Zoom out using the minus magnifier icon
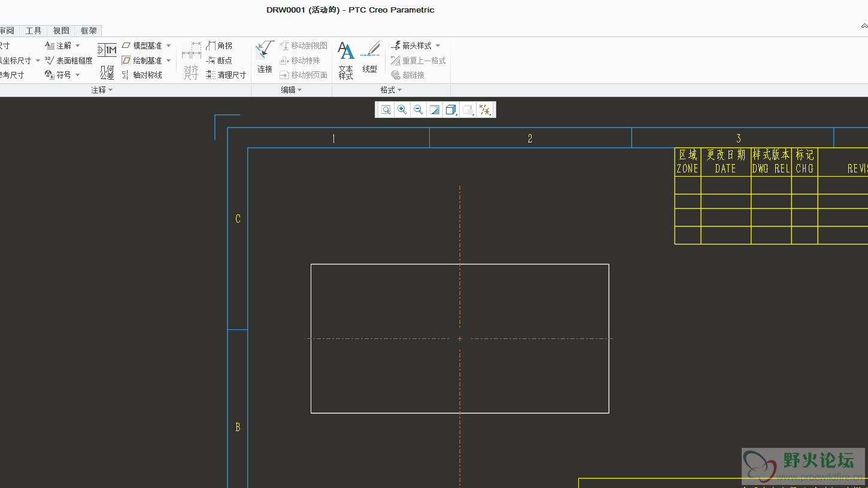868x488 pixels. 418,110
